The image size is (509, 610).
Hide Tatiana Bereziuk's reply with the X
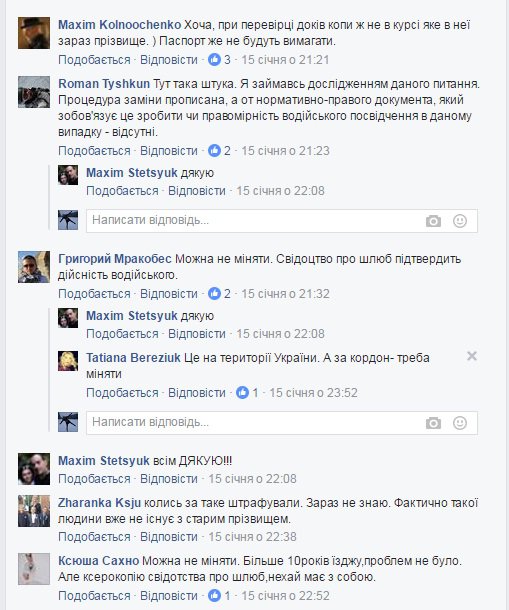click(472, 356)
